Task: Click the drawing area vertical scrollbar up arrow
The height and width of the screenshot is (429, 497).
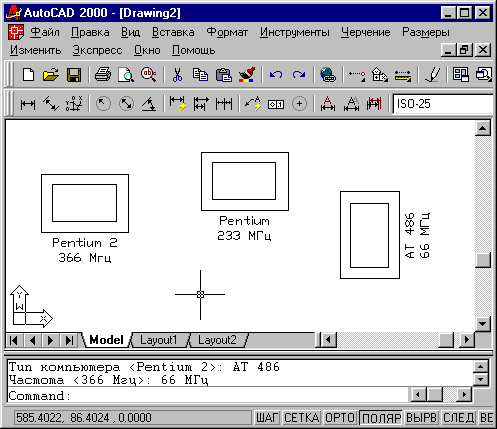Action: point(483,128)
